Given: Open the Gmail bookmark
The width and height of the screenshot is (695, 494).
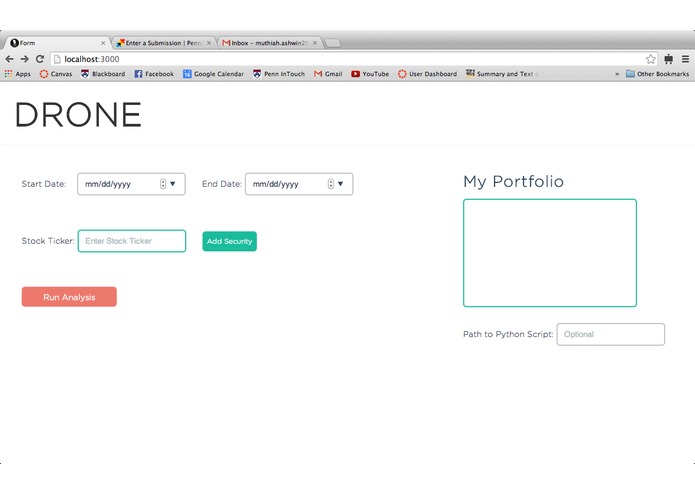Looking at the screenshot, I should click(328, 74).
